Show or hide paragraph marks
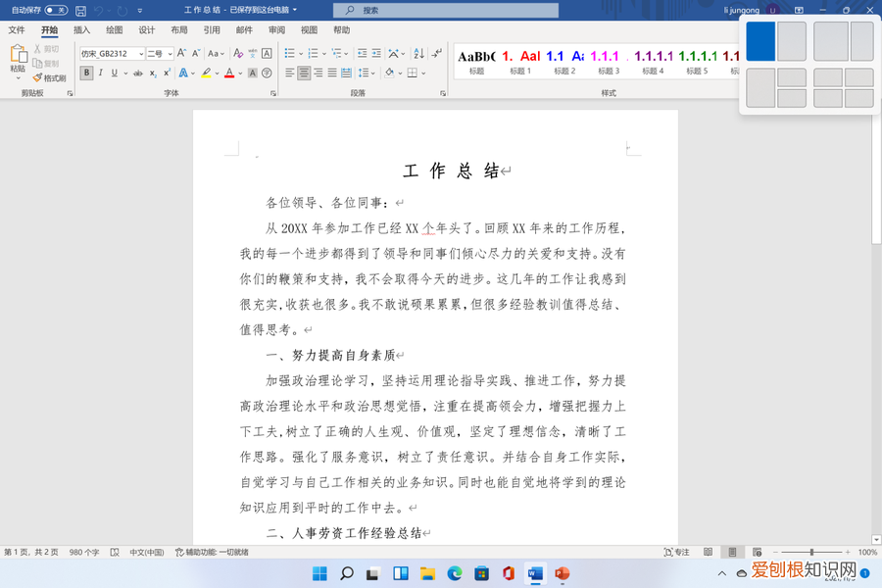882x588 pixels. [438, 53]
